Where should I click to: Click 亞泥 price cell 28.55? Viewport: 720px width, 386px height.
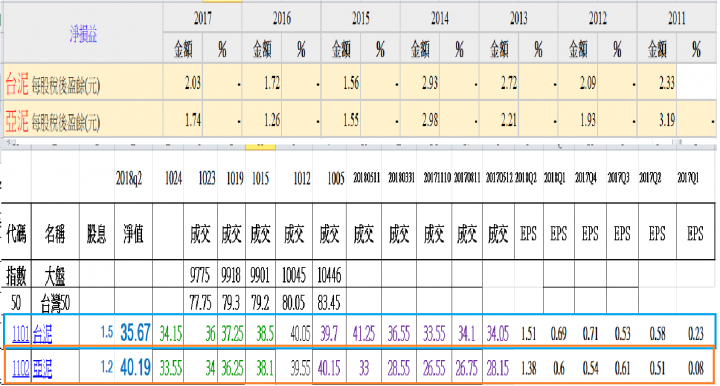[399, 368]
